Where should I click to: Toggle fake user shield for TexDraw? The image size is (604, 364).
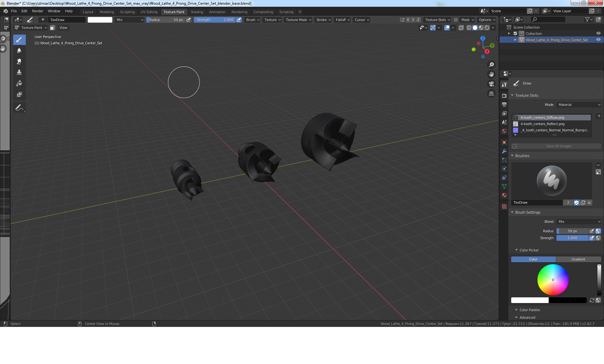(576, 203)
